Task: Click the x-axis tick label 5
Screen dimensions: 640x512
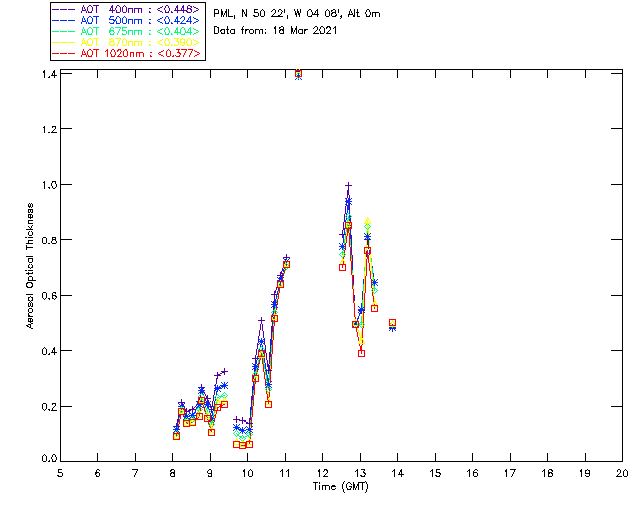Action: [x=60, y=473]
